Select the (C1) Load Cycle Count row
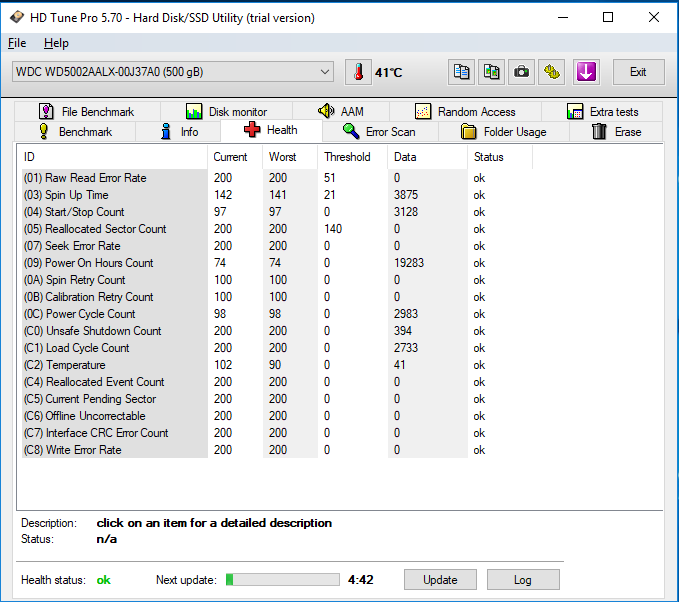The height and width of the screenshot is (602, 679). click(277, 348)
